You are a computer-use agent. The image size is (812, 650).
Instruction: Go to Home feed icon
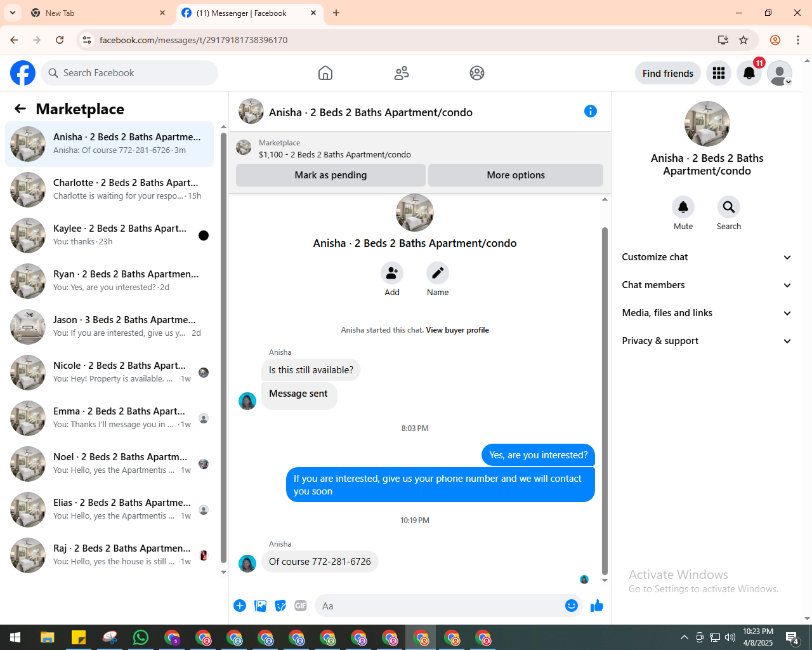(325, 73)
